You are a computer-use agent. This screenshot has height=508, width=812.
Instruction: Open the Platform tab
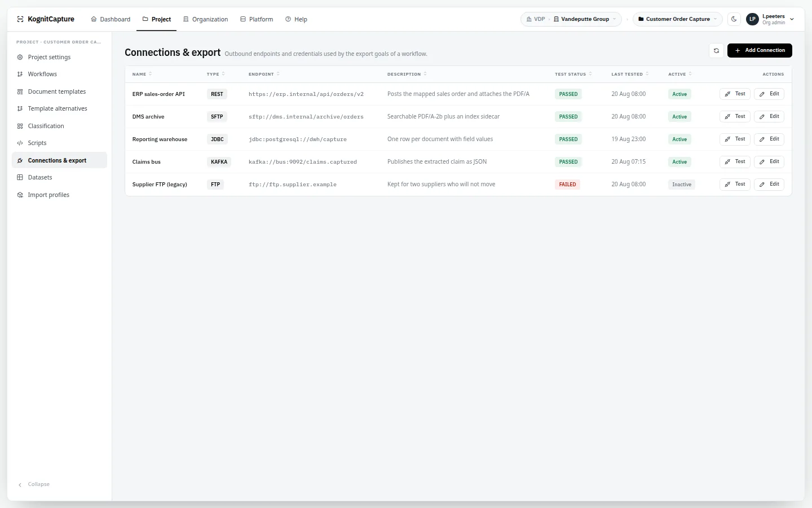coord(257,19)
